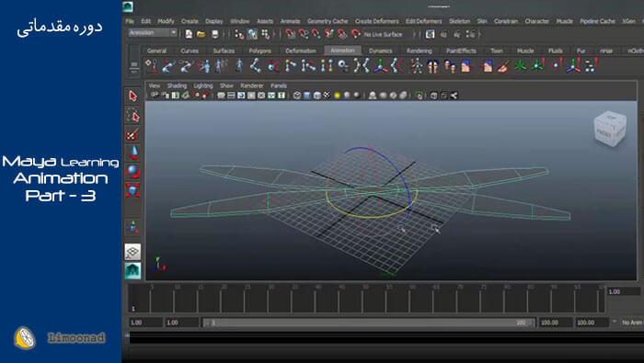
Task: Click the Save scene disk icon
Action: pyautogui.click(x=214, y=34)
